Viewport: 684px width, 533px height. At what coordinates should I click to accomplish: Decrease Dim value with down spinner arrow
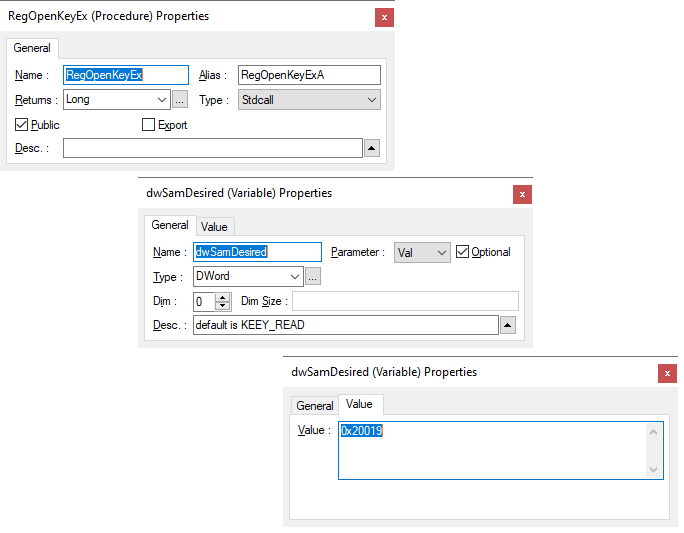[x=223, y=305]
